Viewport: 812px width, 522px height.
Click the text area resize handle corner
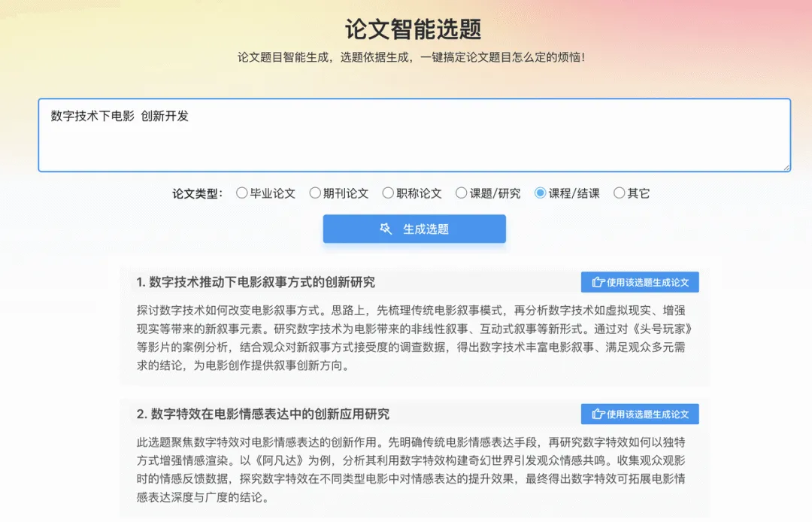click(x=786, y=167)
